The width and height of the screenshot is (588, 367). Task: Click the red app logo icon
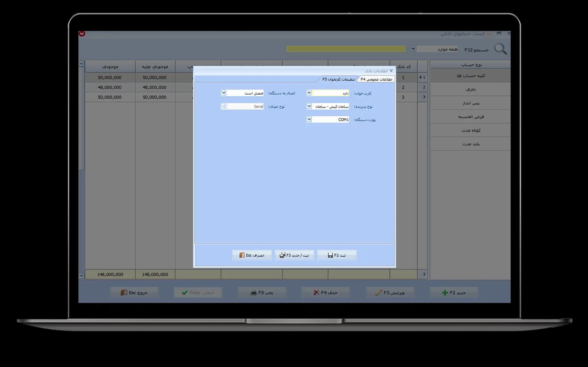(x=82, y=34)
